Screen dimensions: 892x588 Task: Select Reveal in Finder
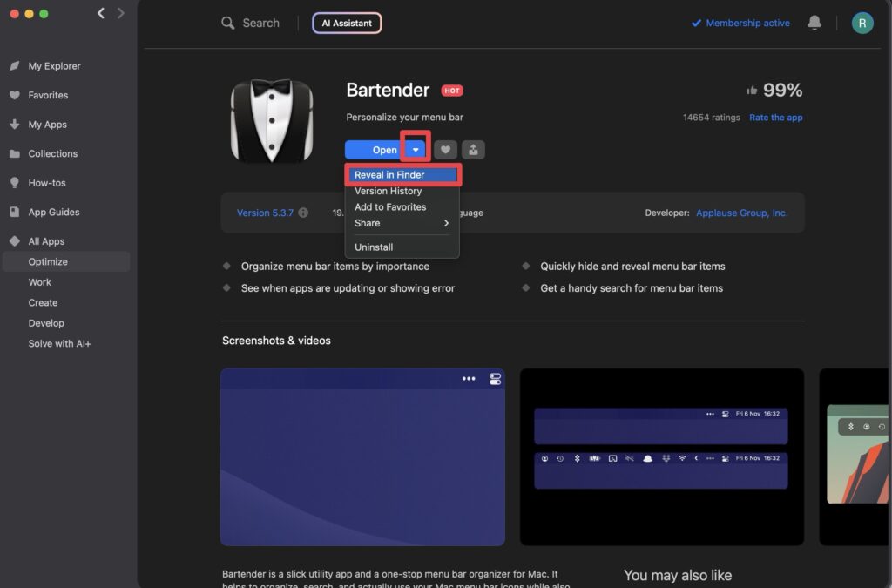click(x=402, y=174)
